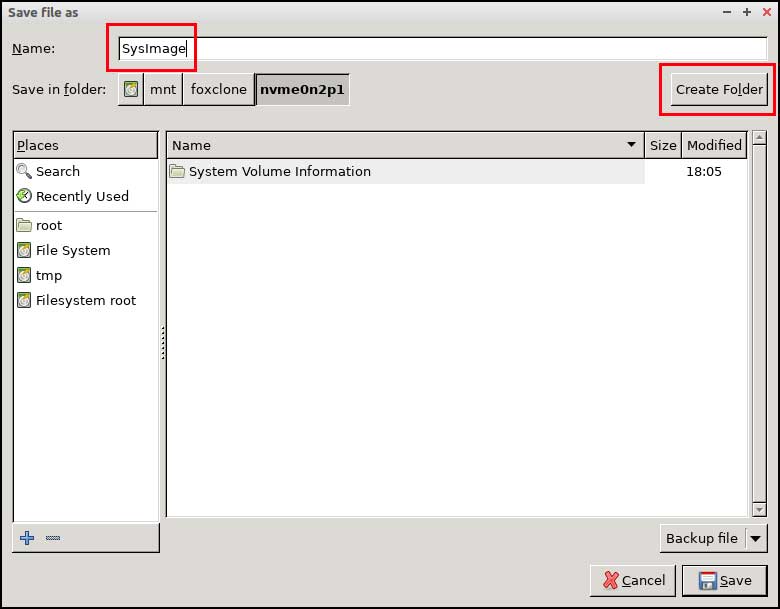Viewport: 780px width, 609px height.
Task: Click the 18:05 modified time cell
Action: pyautogui.click(x=703, y=171)
